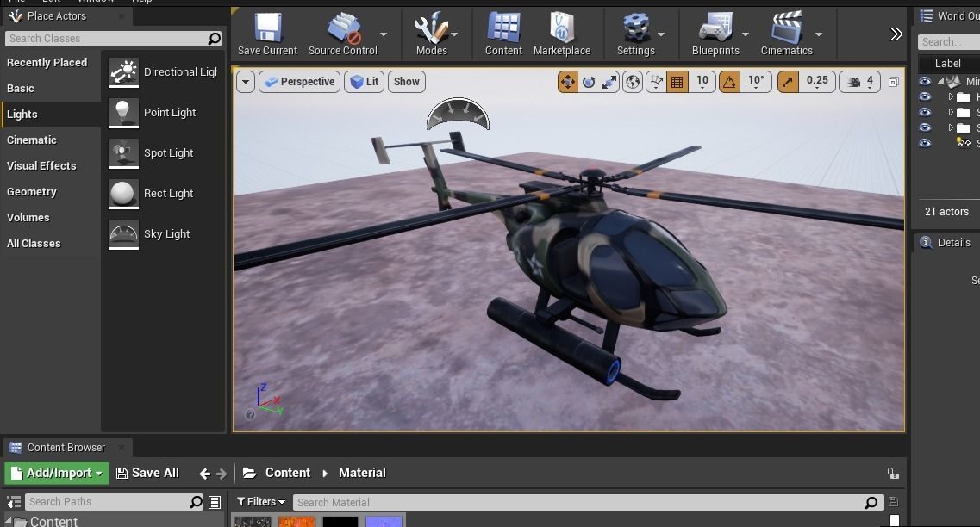Click the Add/Import button
Image resolution: width=980 pixels, height=527 pixels.
[57, 474]
